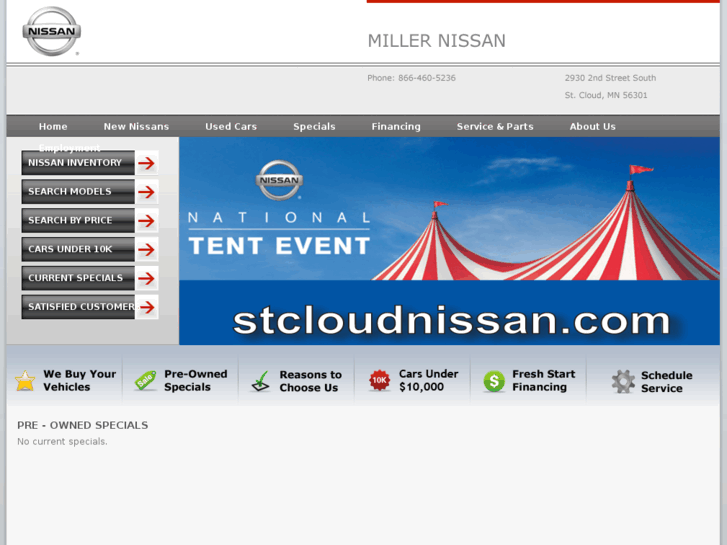Click the phone number 866-460-5236
The height and width of the screenshot is (545, 727).
pos(427,78)
